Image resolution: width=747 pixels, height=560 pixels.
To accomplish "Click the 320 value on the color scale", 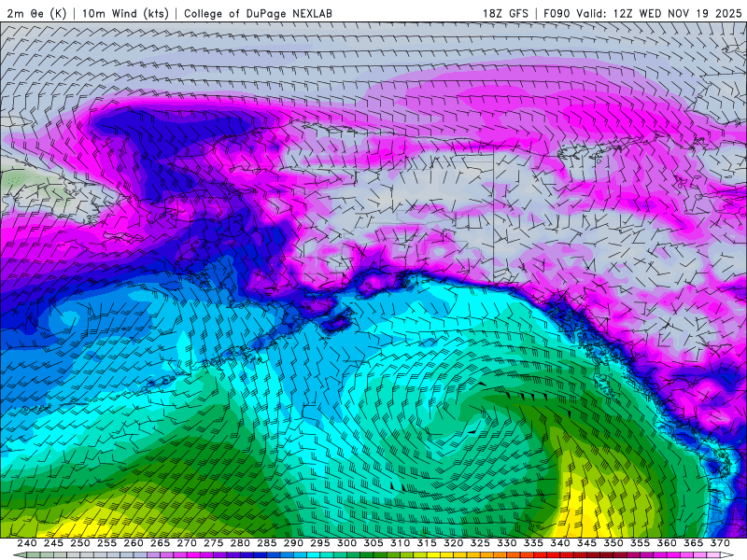I will click(454, 543).
